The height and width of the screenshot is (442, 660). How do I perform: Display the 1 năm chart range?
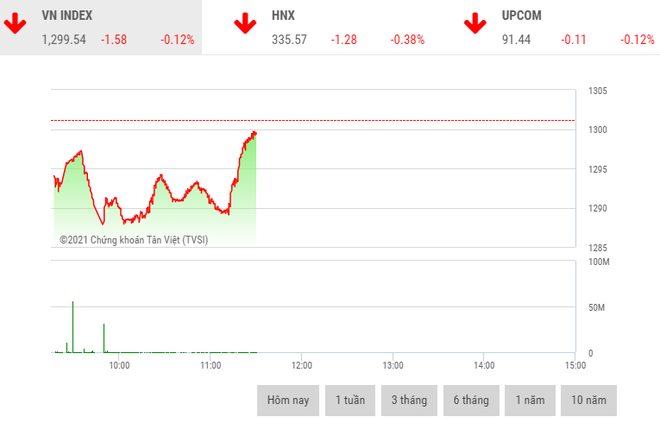pyautogui.click(x=529, y=400)
